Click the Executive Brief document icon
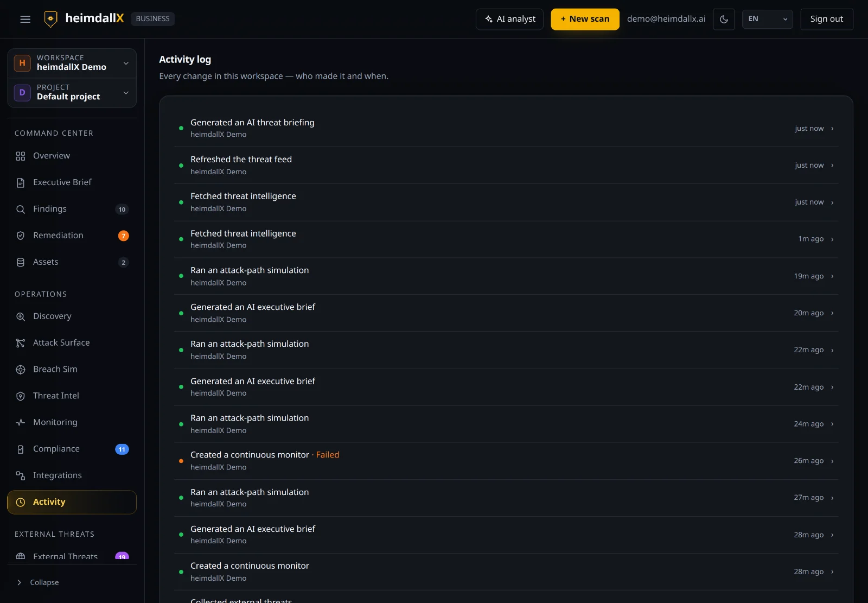The height and width of the screenshot is (603, 868). coord(21,183)
